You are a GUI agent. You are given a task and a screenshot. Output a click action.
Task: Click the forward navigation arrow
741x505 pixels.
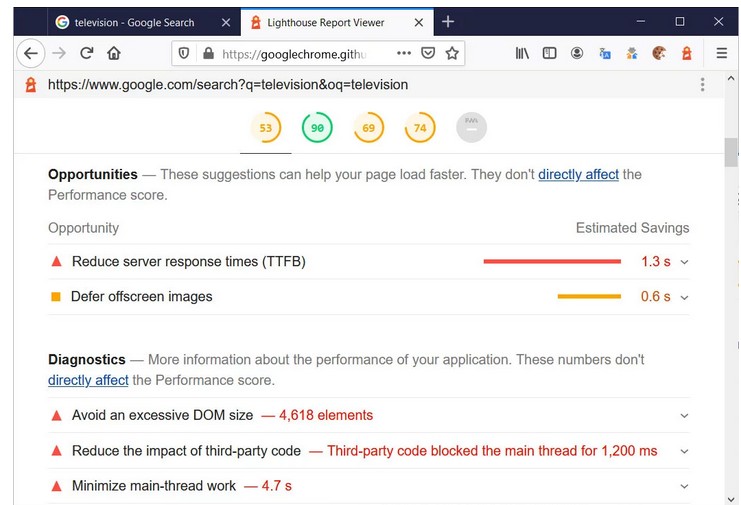click(59, 53)
